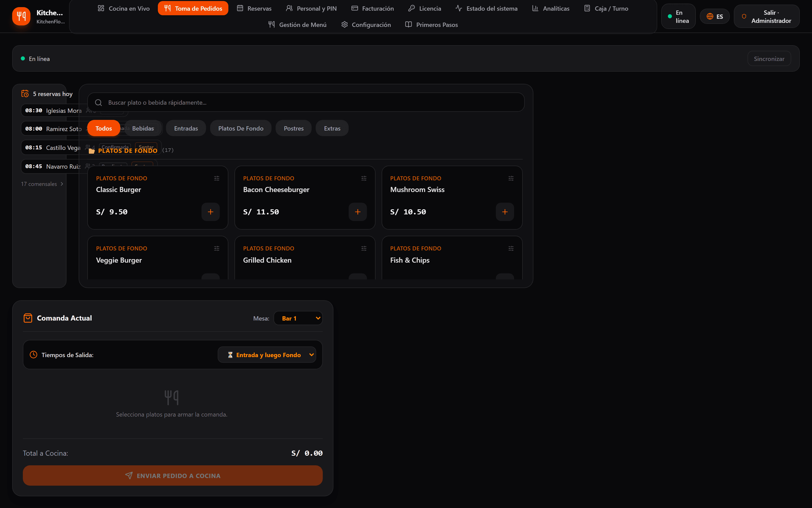Viewport: 812px width, 508px height.
Task: Click the KitchenFlow fork-and-knife logo
Action: (21, 16)
